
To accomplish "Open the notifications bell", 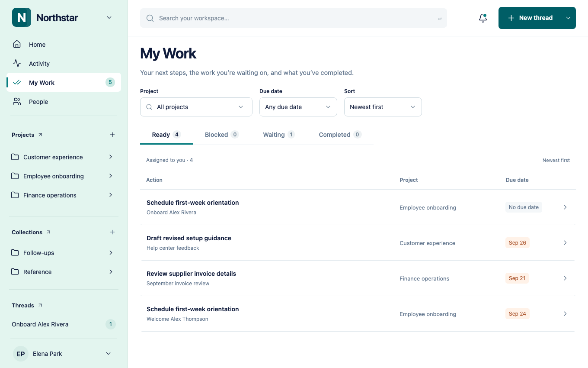I will (x=483, y=18).
